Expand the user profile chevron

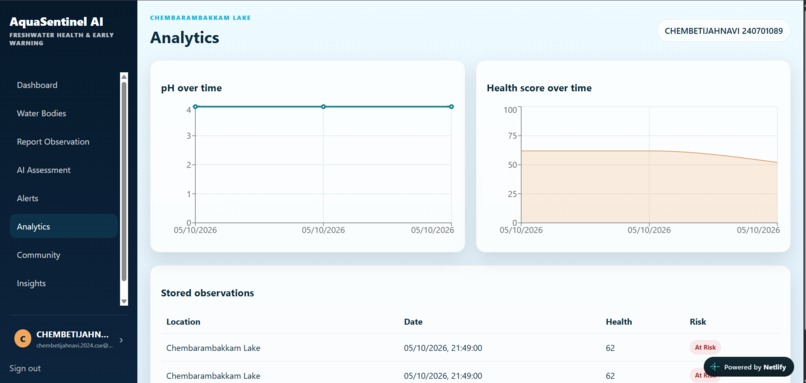121,340
